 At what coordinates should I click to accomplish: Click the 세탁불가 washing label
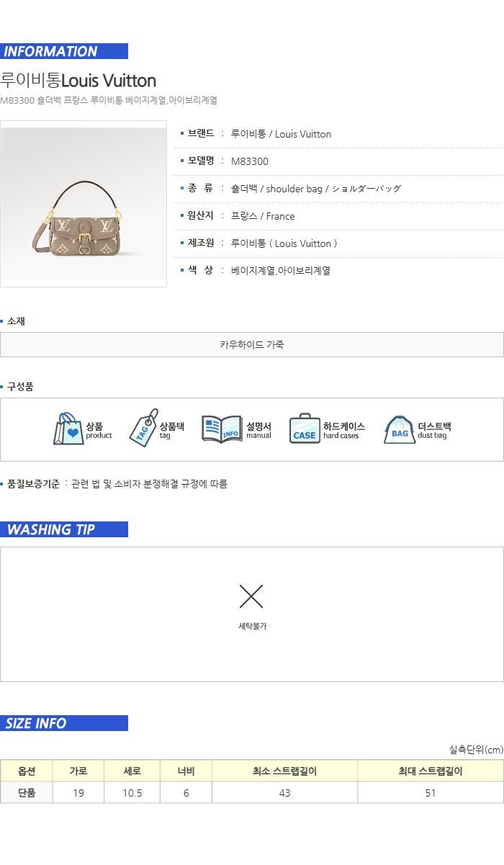click(x=252, y=627)
